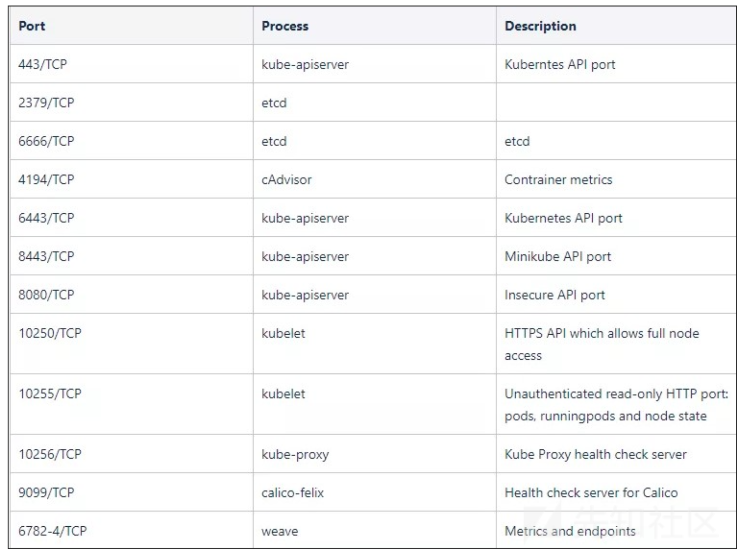Screen dimensions: 746x560
Task: Click the Process column header
Action: pos(285,26)
